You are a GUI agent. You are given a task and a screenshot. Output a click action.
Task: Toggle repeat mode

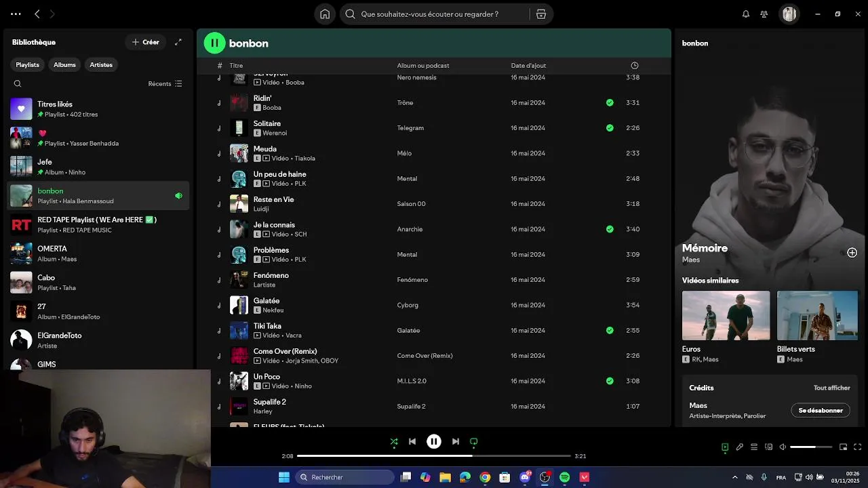(474, 442)
